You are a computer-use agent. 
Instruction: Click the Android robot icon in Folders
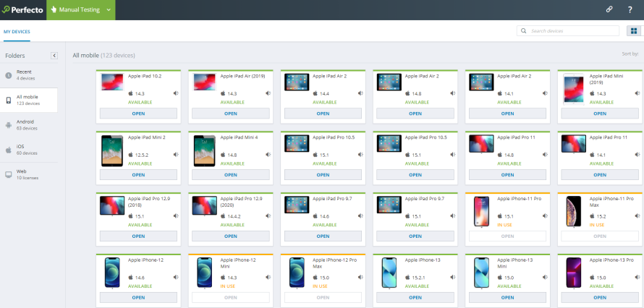[9, 125]
